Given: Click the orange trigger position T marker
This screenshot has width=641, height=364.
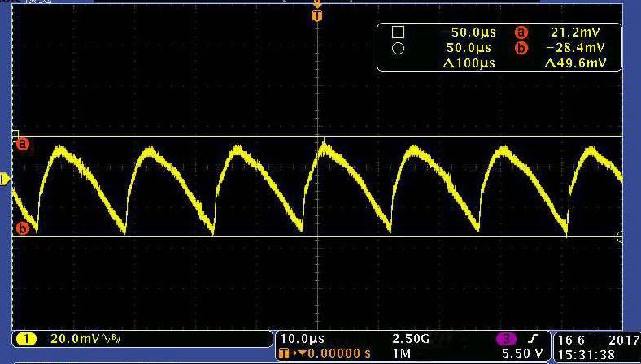Looking at the screenshot, I should 317,16.
